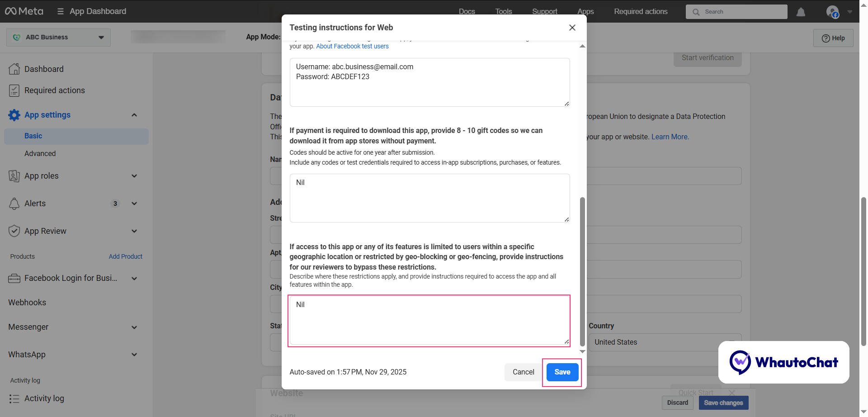This screenshot has height=417, width=868.
Task: Click the Alerts bell icon in sidebar
Action: tap(14, 204)
